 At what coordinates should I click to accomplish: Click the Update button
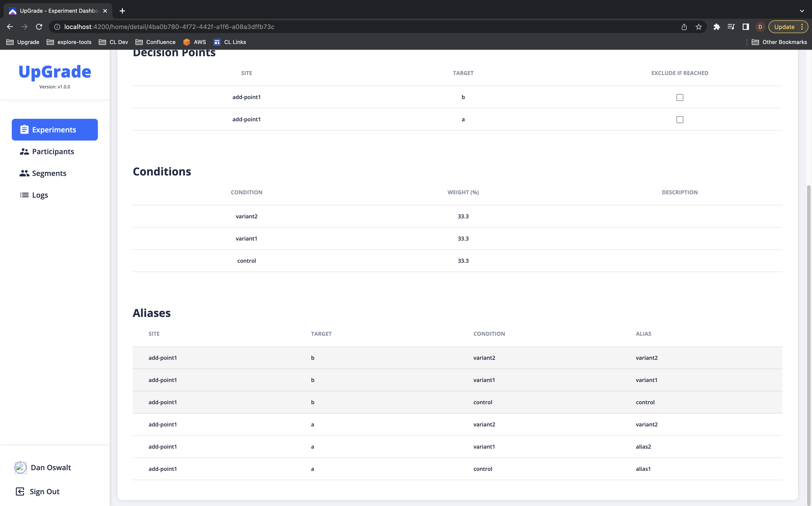coord(785,27)
